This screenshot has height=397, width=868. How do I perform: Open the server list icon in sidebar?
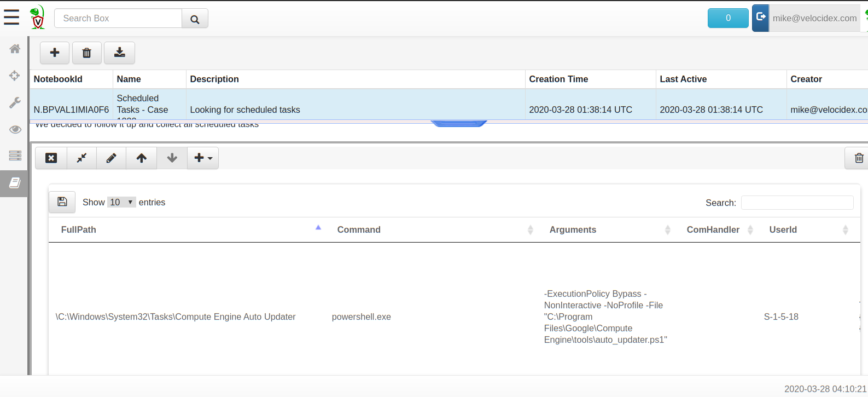15,156
